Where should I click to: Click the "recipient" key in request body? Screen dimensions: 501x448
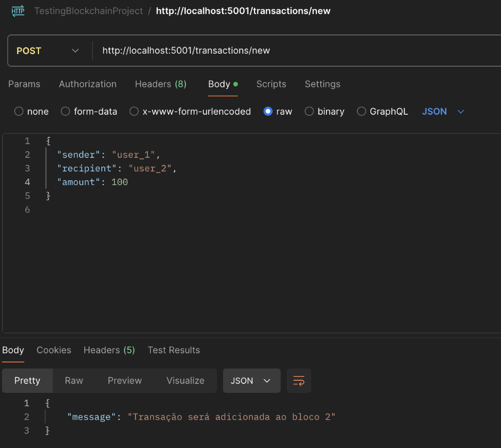[x=87, y=168]
